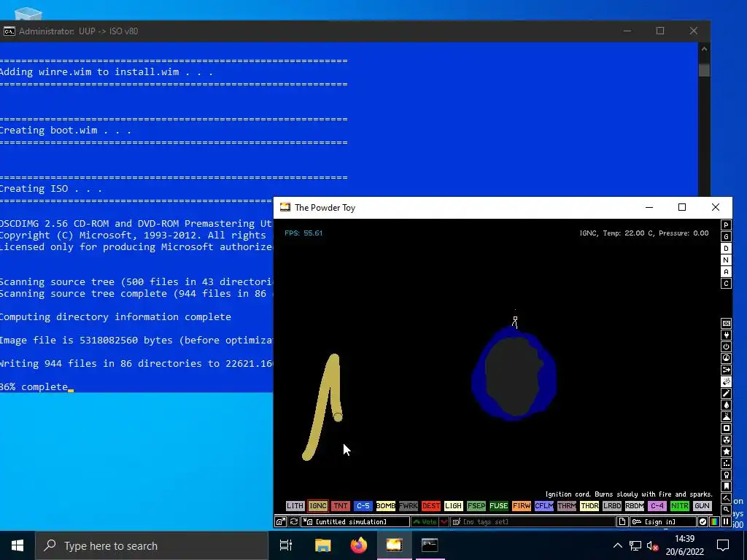747x560 pixels.
Task: Open the C console button
Action: click(x=726, y=284)
